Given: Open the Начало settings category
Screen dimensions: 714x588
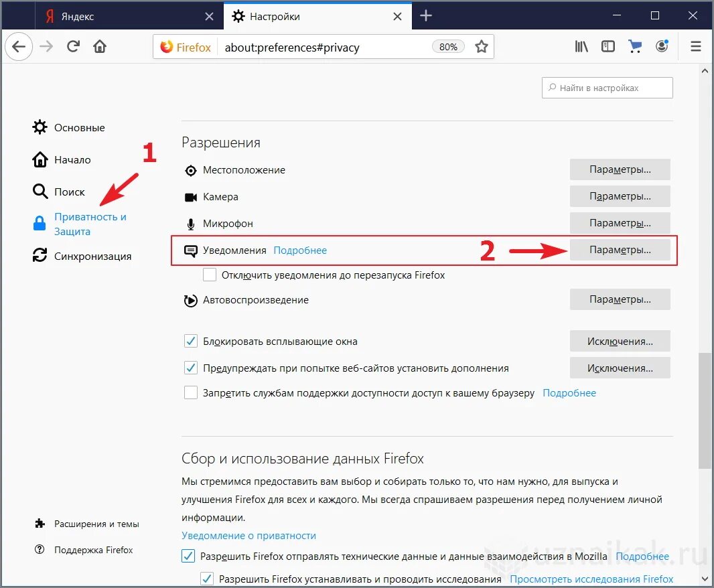Looking at the screenshot, I should (x=62, y=160).
